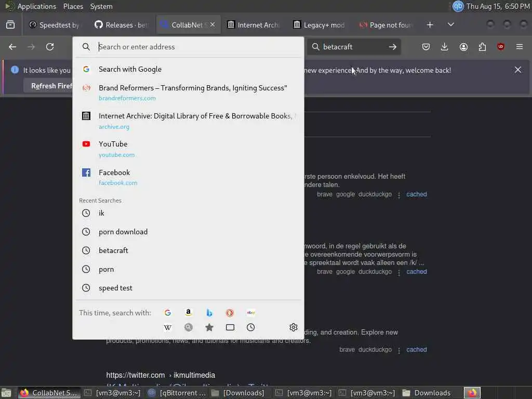Switch to the Internet Archive tab
The height and width of the screenshot is (399, 532).
253,25
